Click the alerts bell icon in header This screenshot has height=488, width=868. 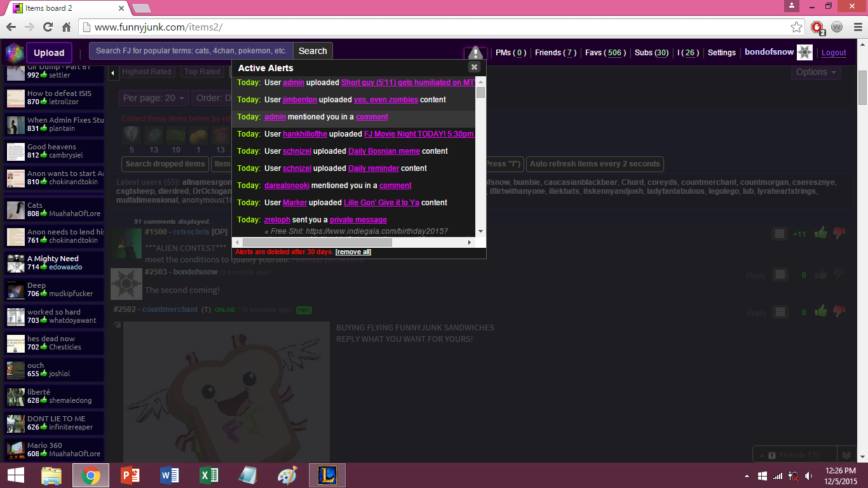(x=475, y=53)
